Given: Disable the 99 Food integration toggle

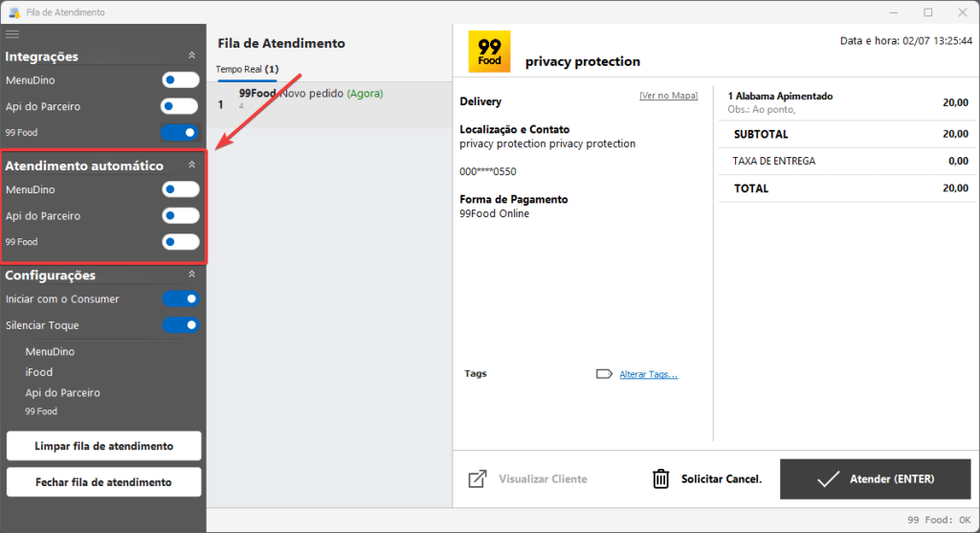Looking at the screenshot, I should (180, 132).
